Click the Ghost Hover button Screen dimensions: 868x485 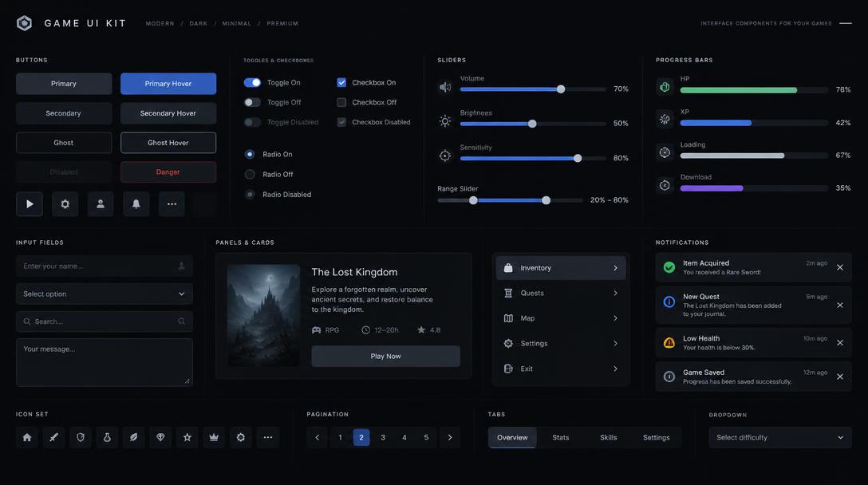[x=168, y=143]
